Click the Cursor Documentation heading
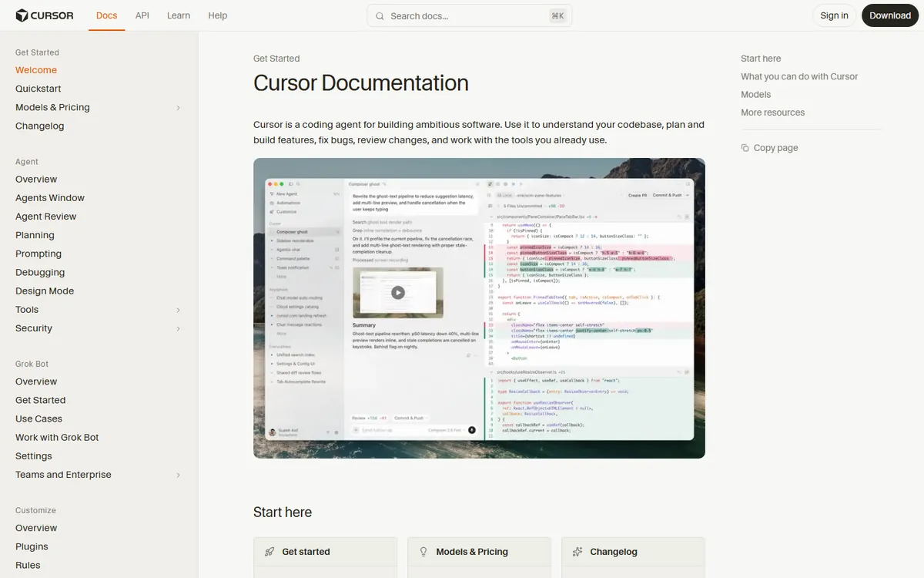 click(361, 83)
